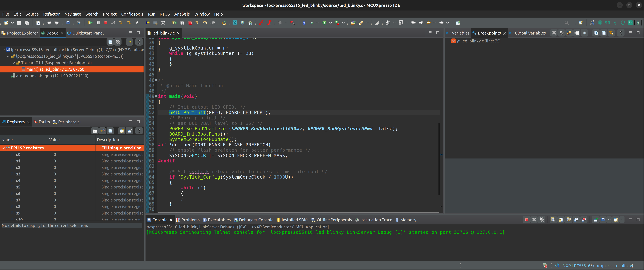Open the Display Selected Console dropdown arrow
644x270 pixels.
[x=609, y=220]
